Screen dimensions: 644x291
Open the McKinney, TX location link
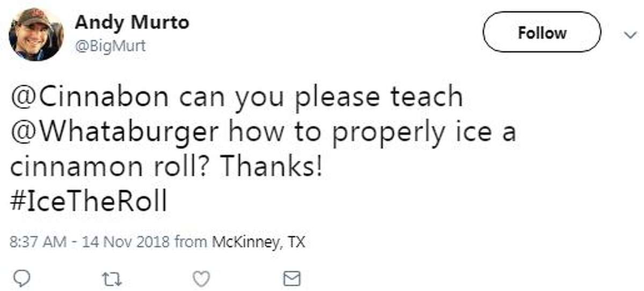click(x=258, y=242)
